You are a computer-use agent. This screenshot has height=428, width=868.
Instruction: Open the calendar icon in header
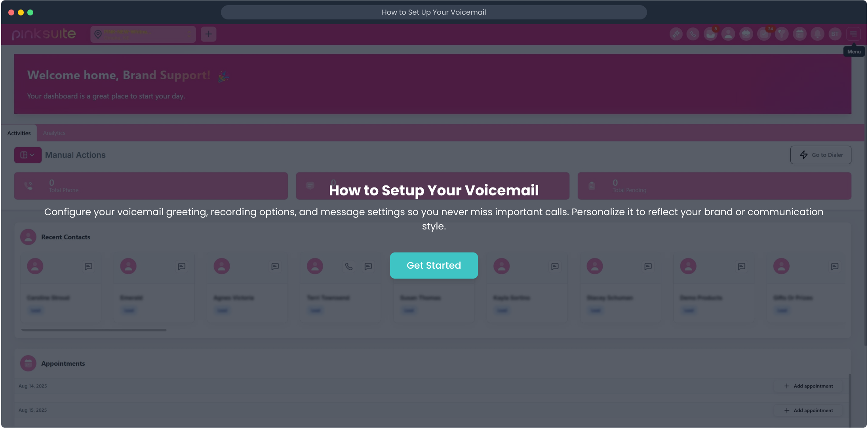point(800,34)
